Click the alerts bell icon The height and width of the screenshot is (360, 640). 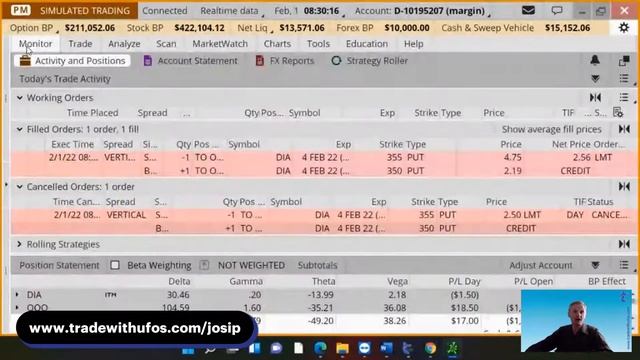595,60
